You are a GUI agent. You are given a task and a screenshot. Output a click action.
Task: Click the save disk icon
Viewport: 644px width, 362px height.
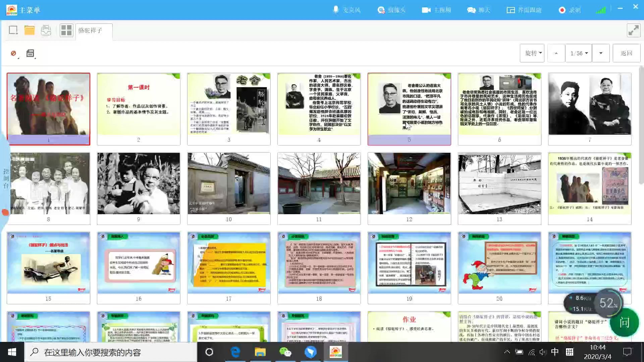coord(30,53)
